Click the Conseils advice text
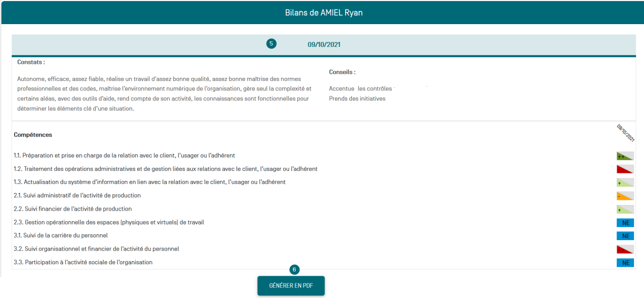The height and width of the screenshot is (307, 644). [360, 93]
